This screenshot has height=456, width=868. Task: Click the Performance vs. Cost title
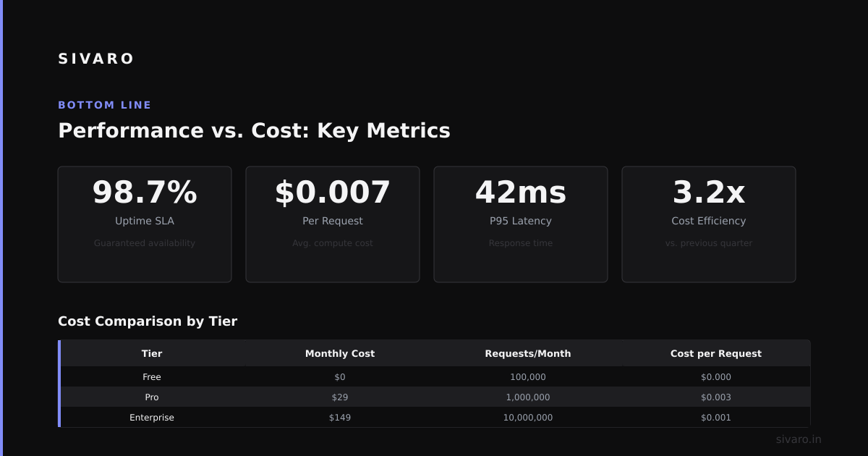click(x=254, y=131)
